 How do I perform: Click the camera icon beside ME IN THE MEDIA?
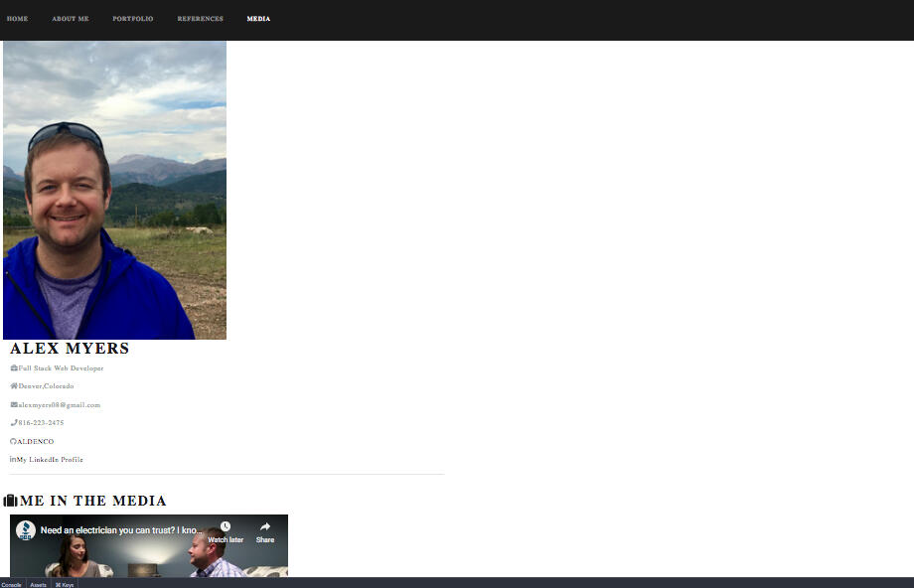tap(10, 501)
